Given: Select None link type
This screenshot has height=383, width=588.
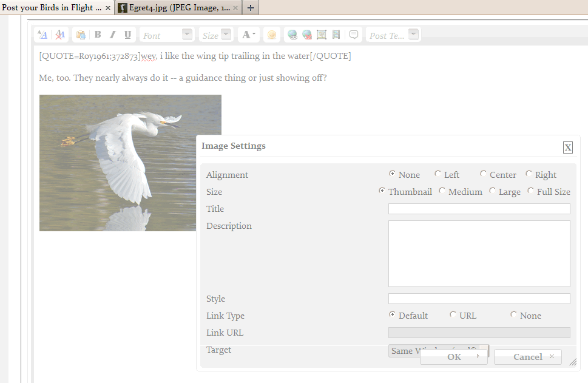Looking at the screenshot, I should pos(513,314).
